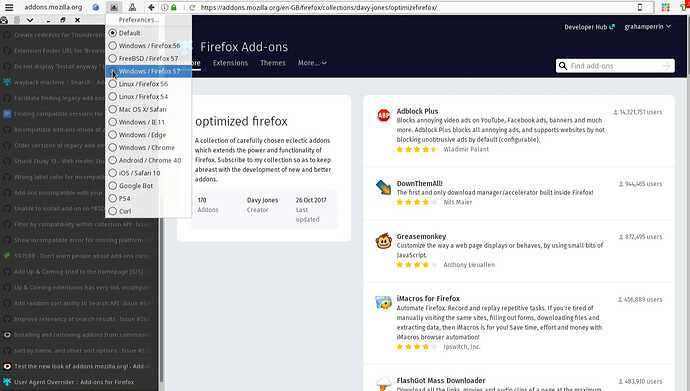The width and height of the screenshot is (690, 391).
Task: Select iOS / Safari 10 user agent
Action: (x=148, y=173)
